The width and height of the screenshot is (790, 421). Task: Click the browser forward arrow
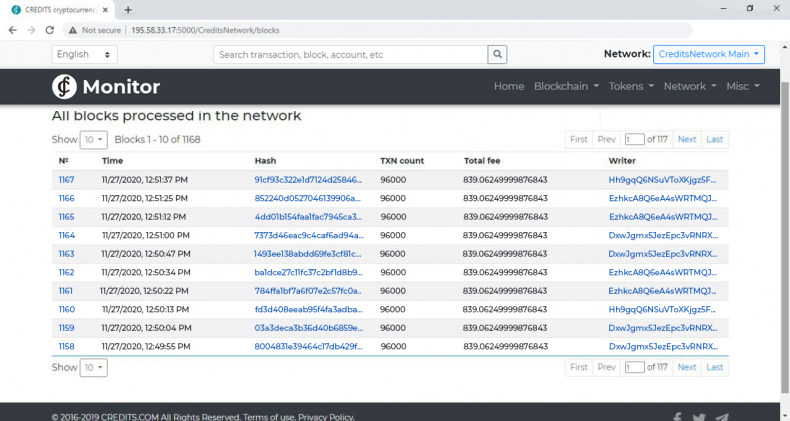click(31, 30)
